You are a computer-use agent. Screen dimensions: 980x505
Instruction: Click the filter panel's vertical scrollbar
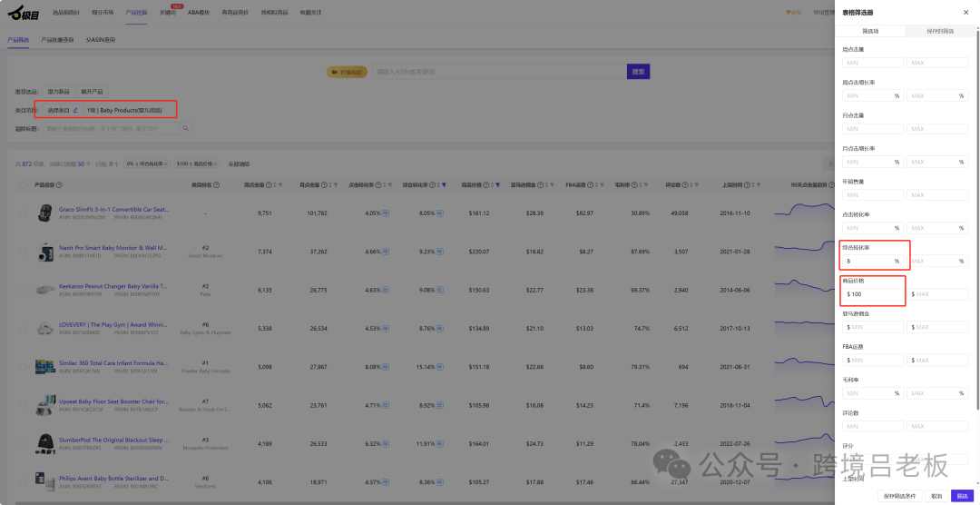(x=977, y=219)
